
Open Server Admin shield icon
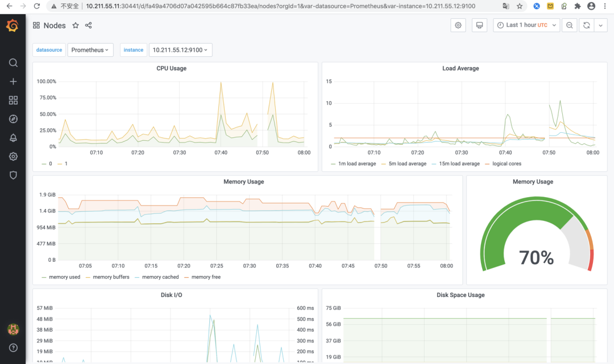click(x=13, y=175)
